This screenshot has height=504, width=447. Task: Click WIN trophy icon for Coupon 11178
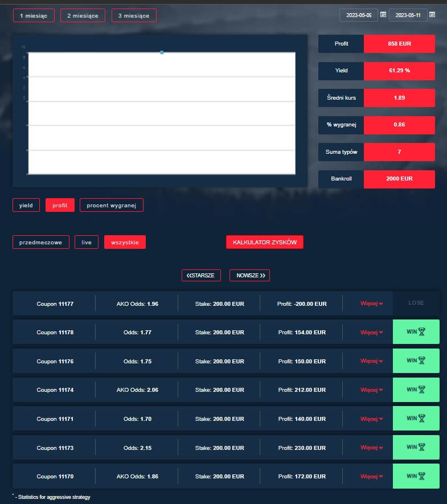click(x=422, y=331)
